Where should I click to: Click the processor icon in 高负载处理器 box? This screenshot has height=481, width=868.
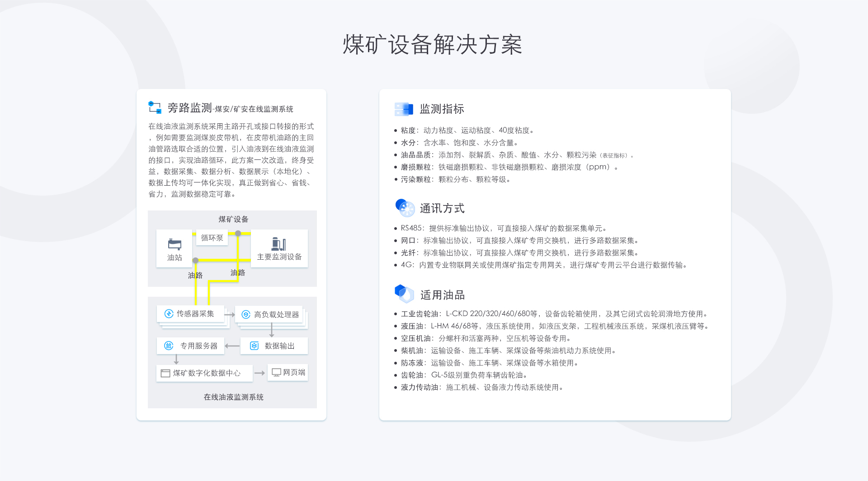point(246,315)
